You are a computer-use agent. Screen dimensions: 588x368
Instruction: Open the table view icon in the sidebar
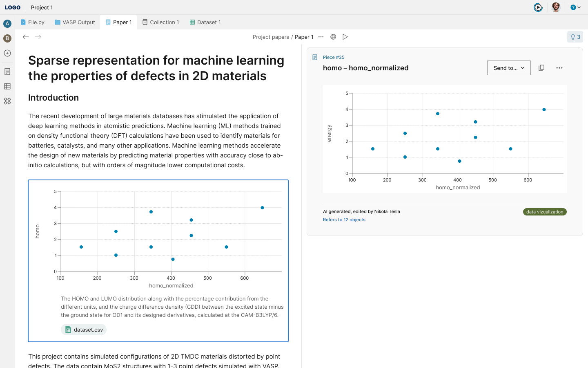(x=7, y=86)
